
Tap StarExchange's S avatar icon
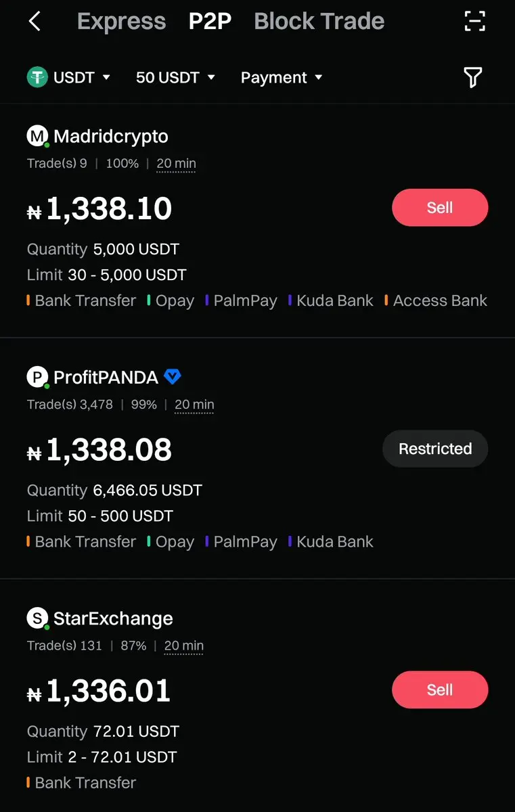pyautogui.click(x=37, y=618)
